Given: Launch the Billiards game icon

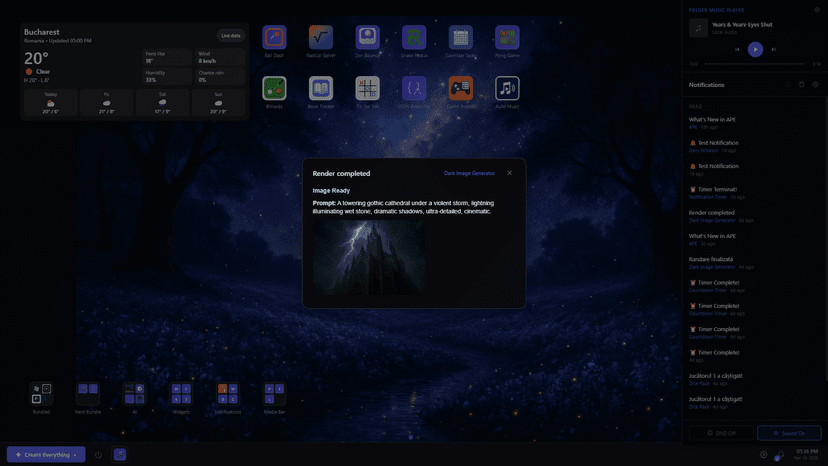Looking at the screenshot, I should click(x=274, y=88).
